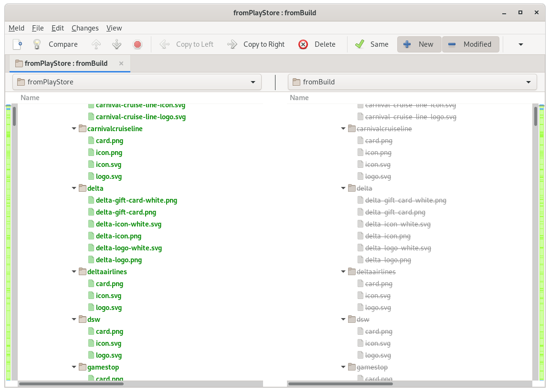550x392 pixels.
Task: Click the Delete red X icon
Action: [x=303, y=44]
